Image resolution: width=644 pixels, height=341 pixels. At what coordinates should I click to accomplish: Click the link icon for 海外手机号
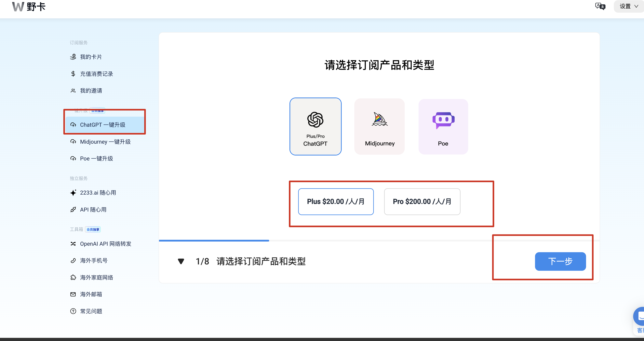[x=73, y=261]
